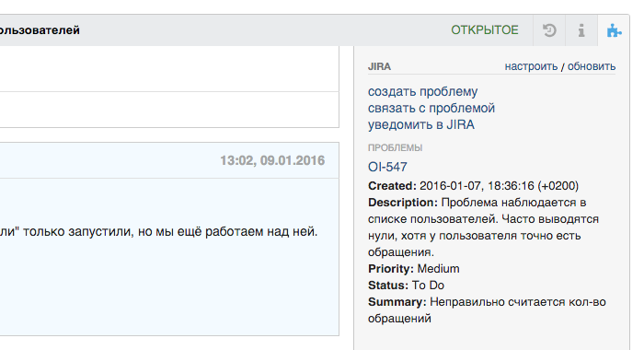Toggle the integrations puzzle-piece panel icon
This screenshot has height=350, width=644.
pos(614,30)
